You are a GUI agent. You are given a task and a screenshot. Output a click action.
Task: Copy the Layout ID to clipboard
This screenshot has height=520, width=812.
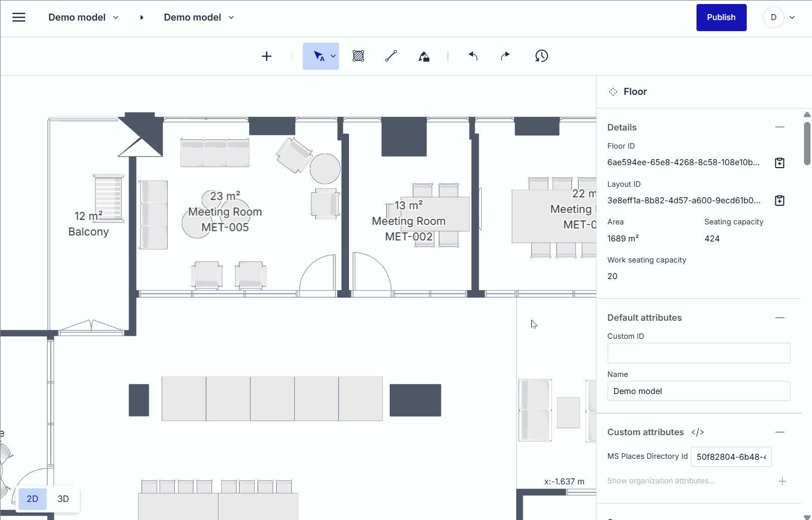[x=779, y=200]
